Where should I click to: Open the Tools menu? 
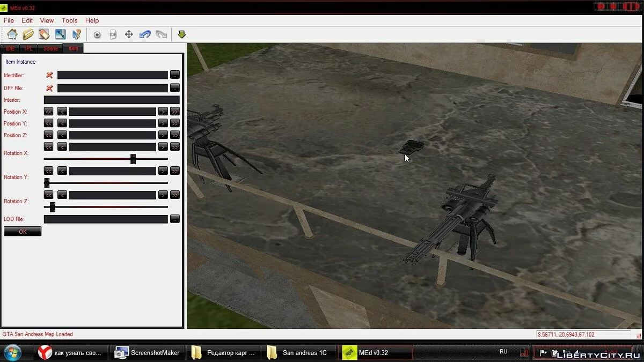pos(69,20)
